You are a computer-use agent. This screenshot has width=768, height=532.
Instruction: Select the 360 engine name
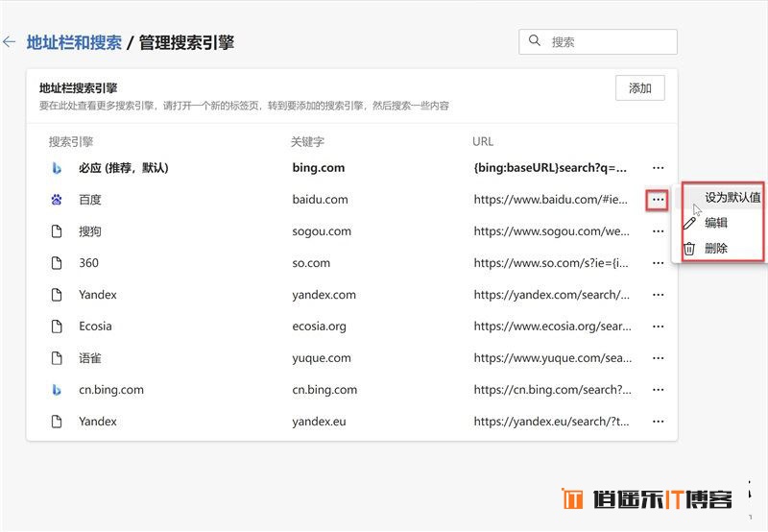coord(88,263)
